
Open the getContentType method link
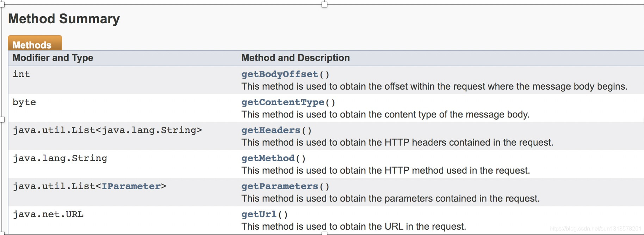point(283,102)
